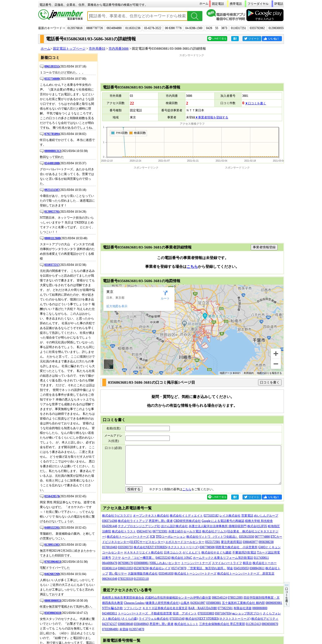Click the Google logo on the map
Screen dimensions: 322x644
click(x=192, y=368)
